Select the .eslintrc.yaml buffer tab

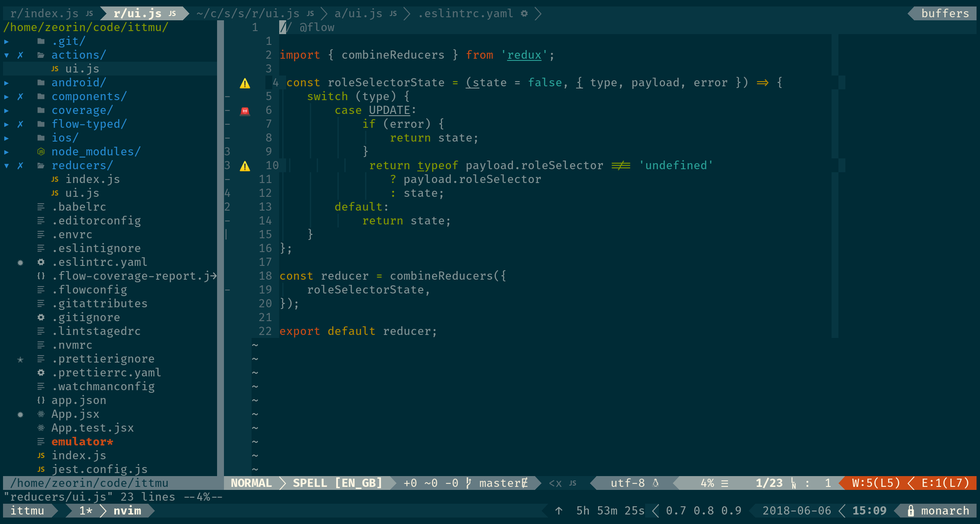[x=466, y=13]
